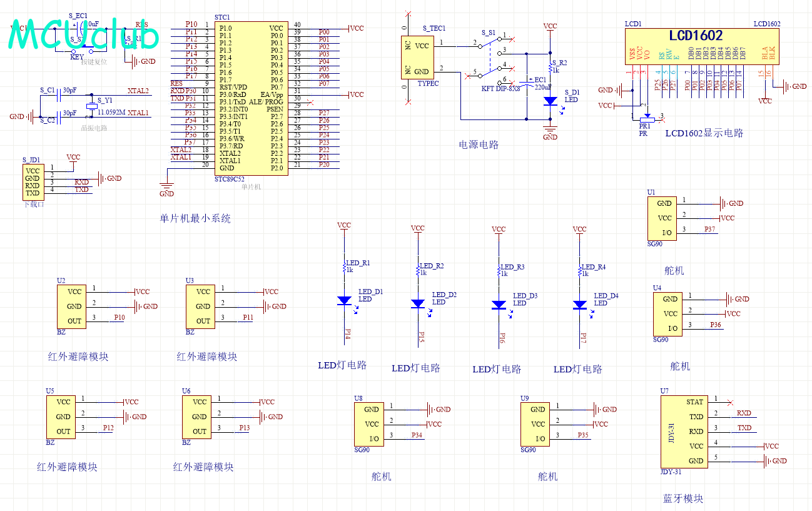Viewport: 812px width, 511px height.
Task: Click the S_JD1 download port header
Action: point(33,182)
